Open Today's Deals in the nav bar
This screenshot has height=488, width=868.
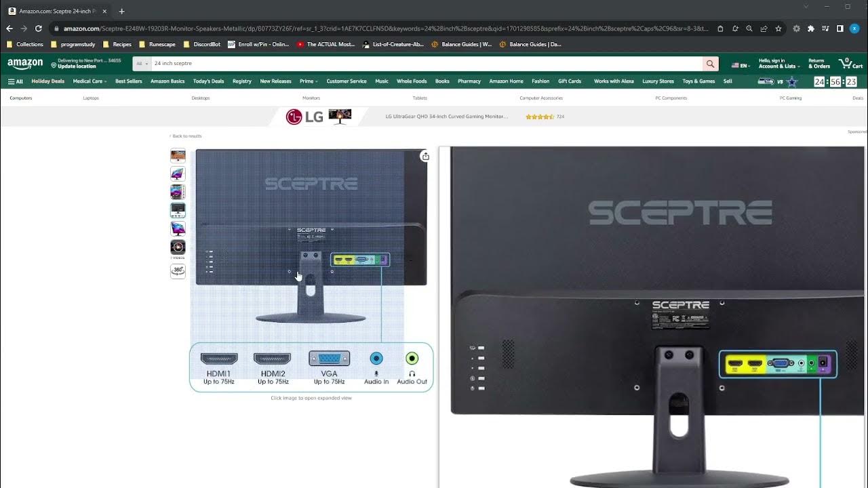208,81
